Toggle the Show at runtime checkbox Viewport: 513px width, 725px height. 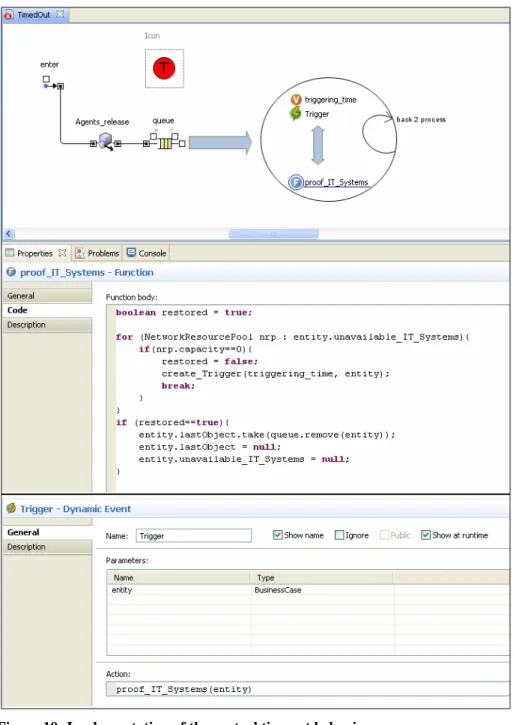click(426, 535)
